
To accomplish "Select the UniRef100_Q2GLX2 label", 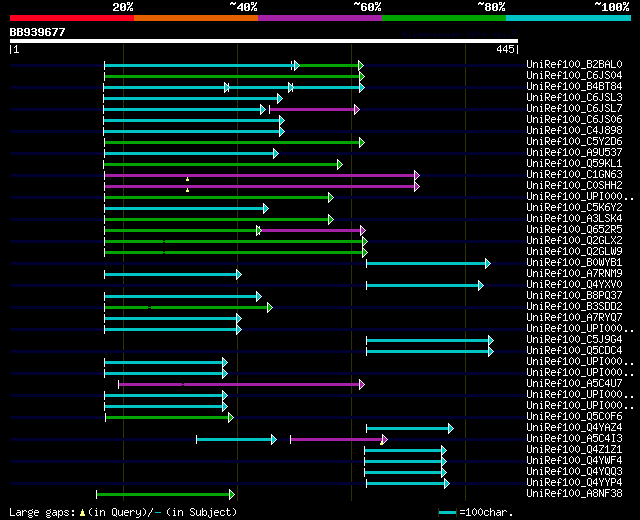I will 574,240.
